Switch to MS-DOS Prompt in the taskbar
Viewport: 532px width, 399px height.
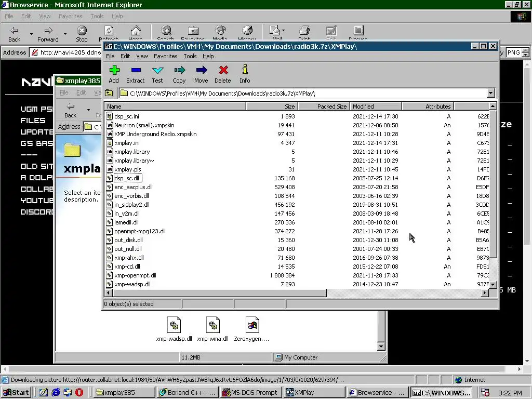pos(251,393)
